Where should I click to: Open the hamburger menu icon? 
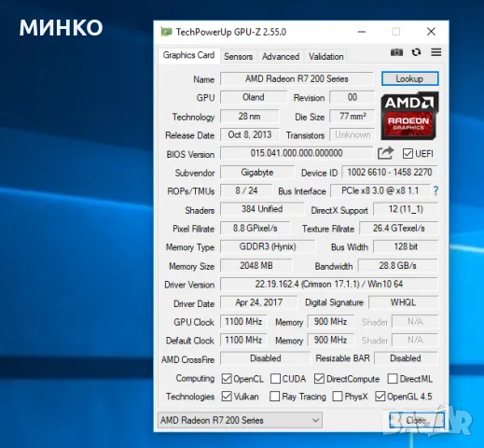pyautogui.click(x=436, y=52)
